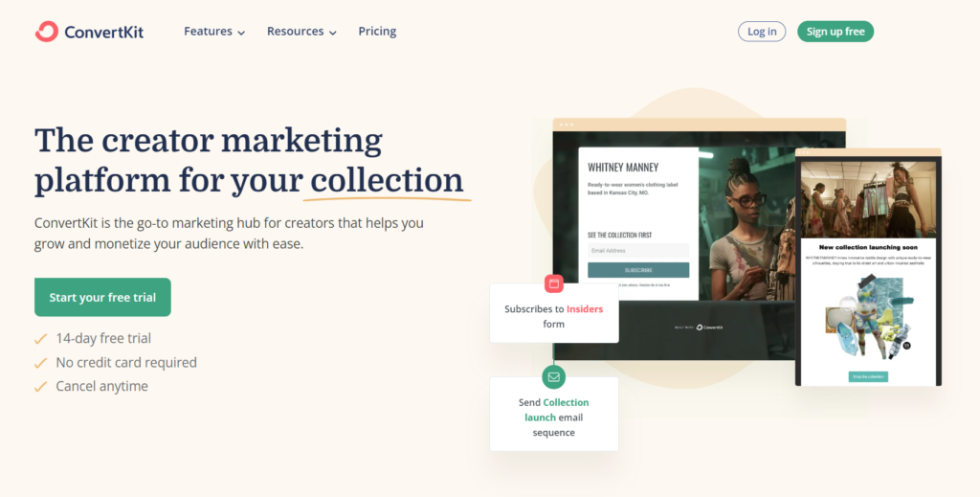Screen dimensions: 980x497
Task: Click the Collection launch link text
Action: pos(555,410)
